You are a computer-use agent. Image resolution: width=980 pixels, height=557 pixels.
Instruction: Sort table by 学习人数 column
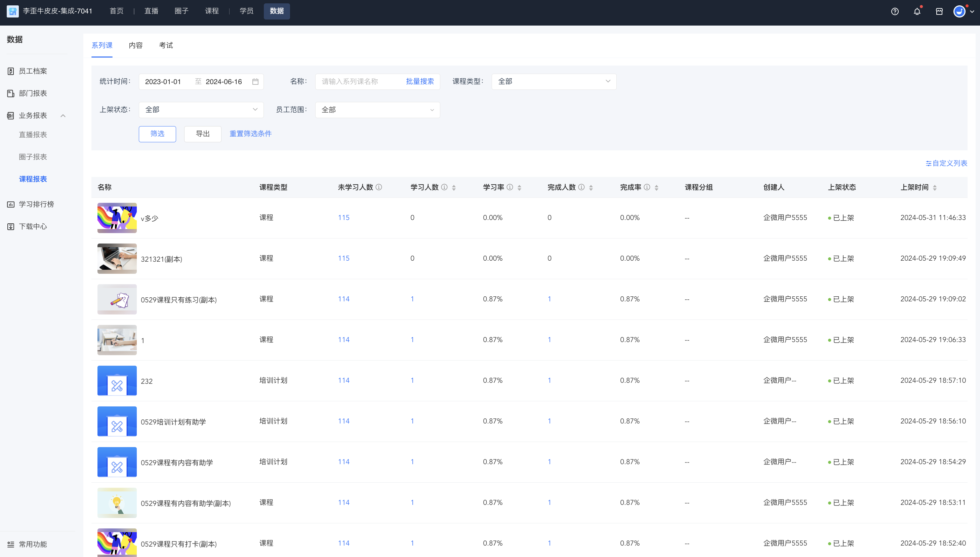click(x=454, y=187)
